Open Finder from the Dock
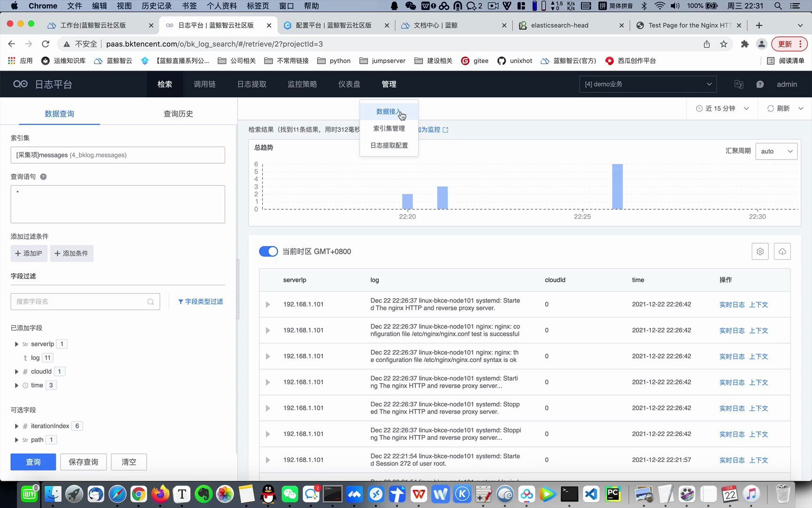 (x=53, y=494)
